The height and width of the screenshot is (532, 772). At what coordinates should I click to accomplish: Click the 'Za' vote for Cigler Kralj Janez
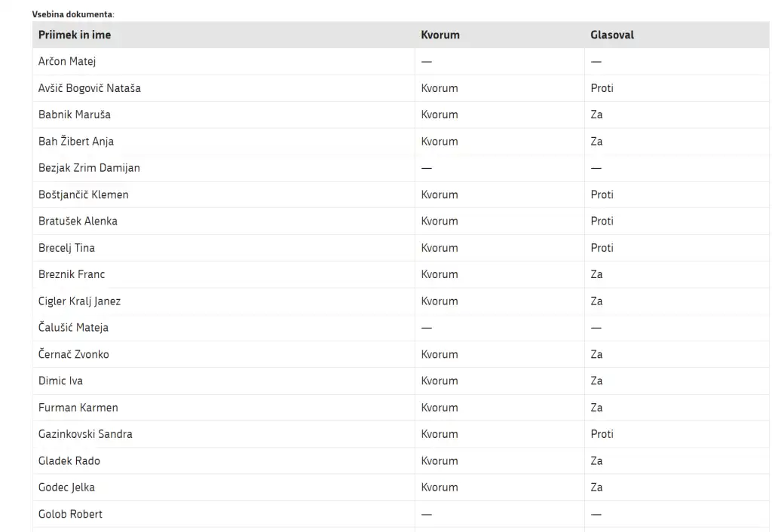point(596,301)
